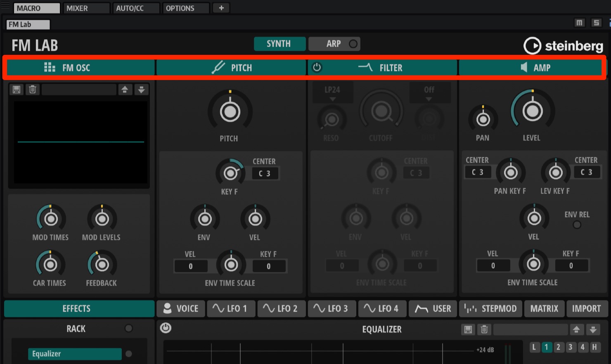This screenshot has width=611, height=364.
Task: Click the FM OSC delete preset trash icon
Action: pyautogui.click(x=33, y=90)
